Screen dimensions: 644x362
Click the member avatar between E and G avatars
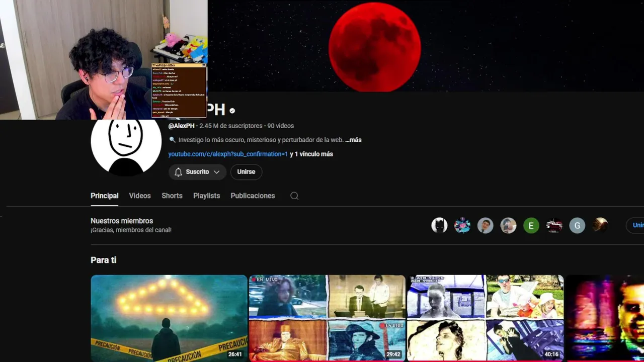[x=554, y=225]
